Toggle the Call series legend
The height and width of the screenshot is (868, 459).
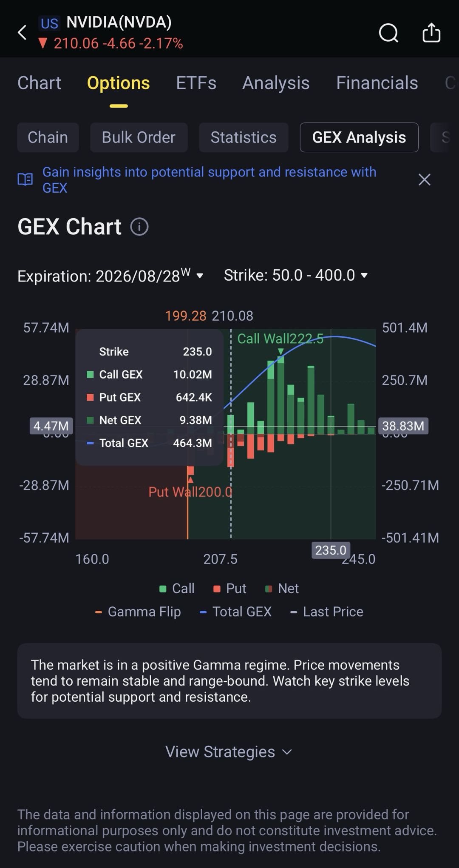pyautogui.click(x=177, y=588)
